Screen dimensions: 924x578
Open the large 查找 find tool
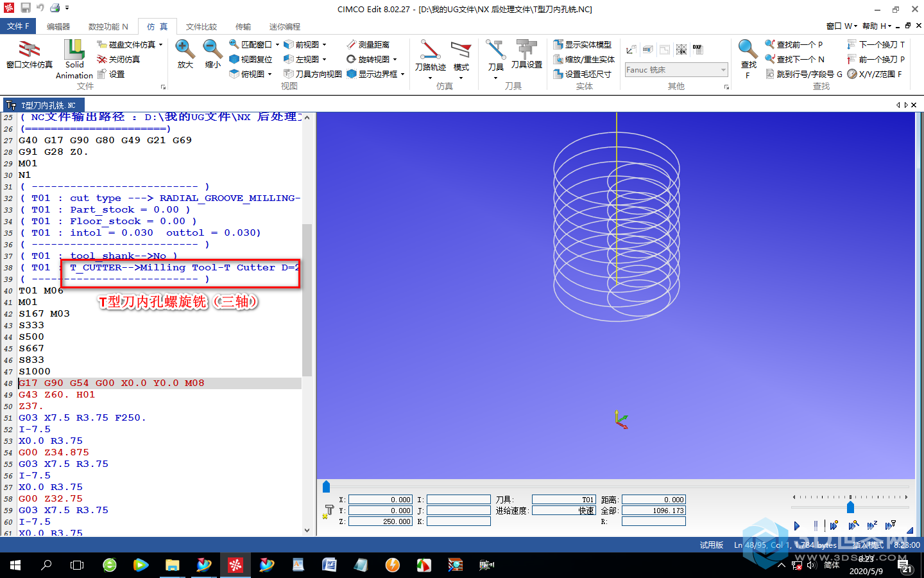748,58
